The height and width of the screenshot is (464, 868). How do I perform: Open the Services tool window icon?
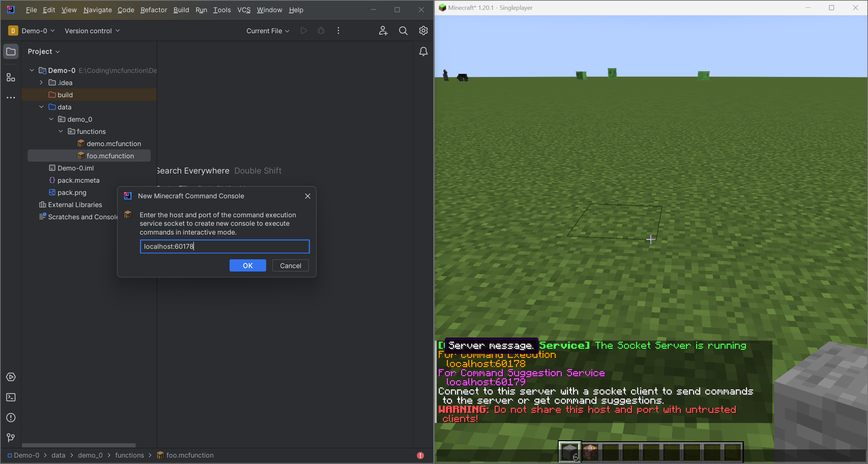tap(11, 377)
